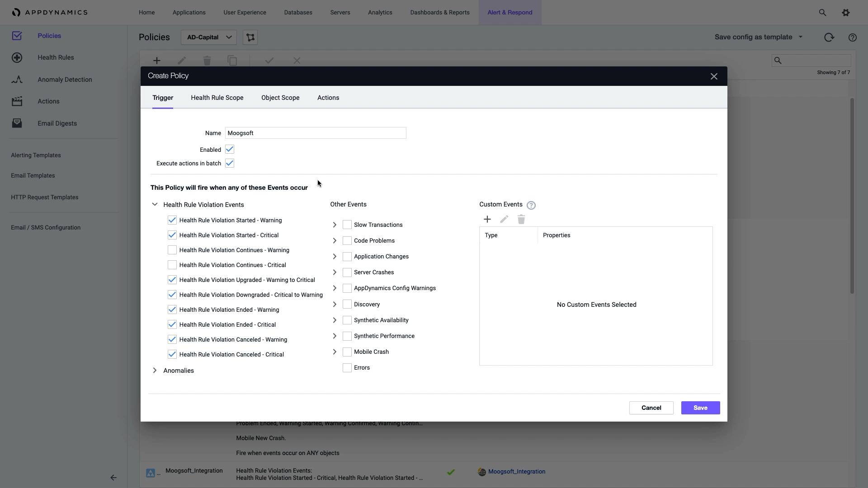Check the Slow Transactions checkbox
The width and height of the screenshot is (868, 488).
(347, 225)
